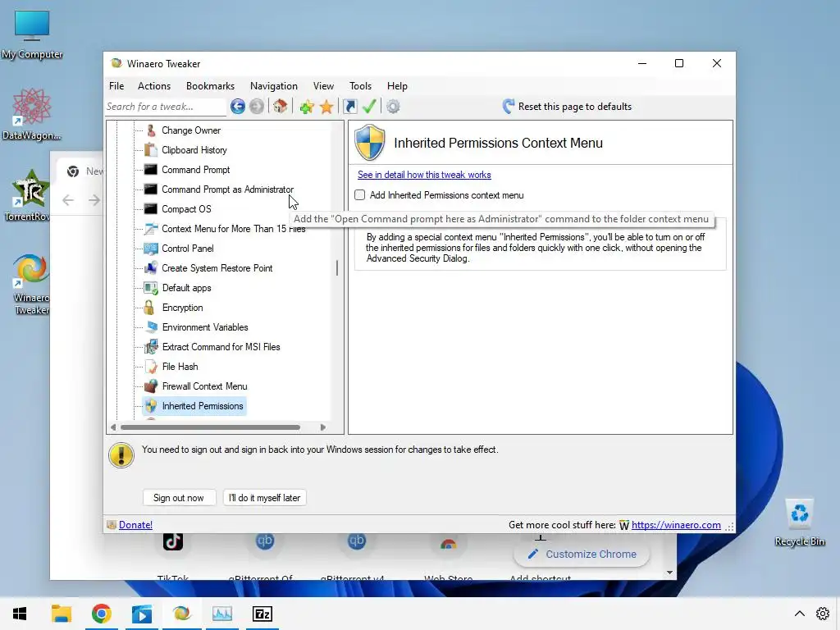The image size is (840, 630).
Task: Open the Help menu
Action: pyautogui.click(x=397, y=85)
